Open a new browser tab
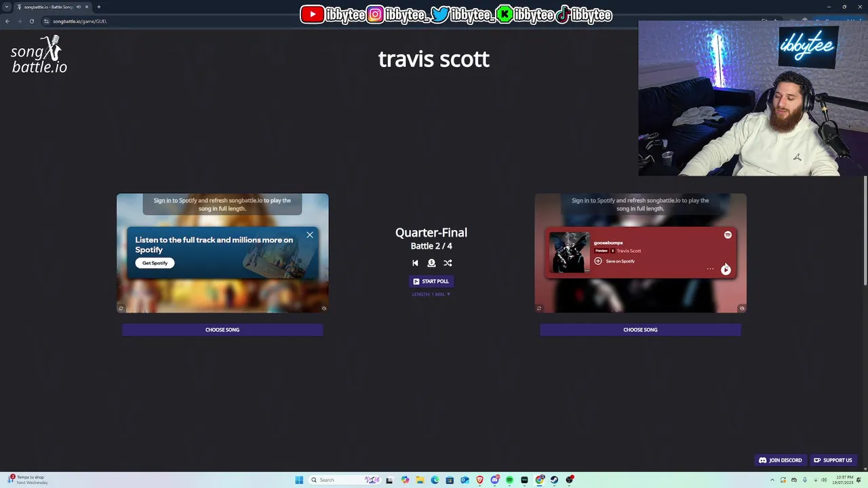The height and width of the screenshot is (488, 868). click(98, 7)
